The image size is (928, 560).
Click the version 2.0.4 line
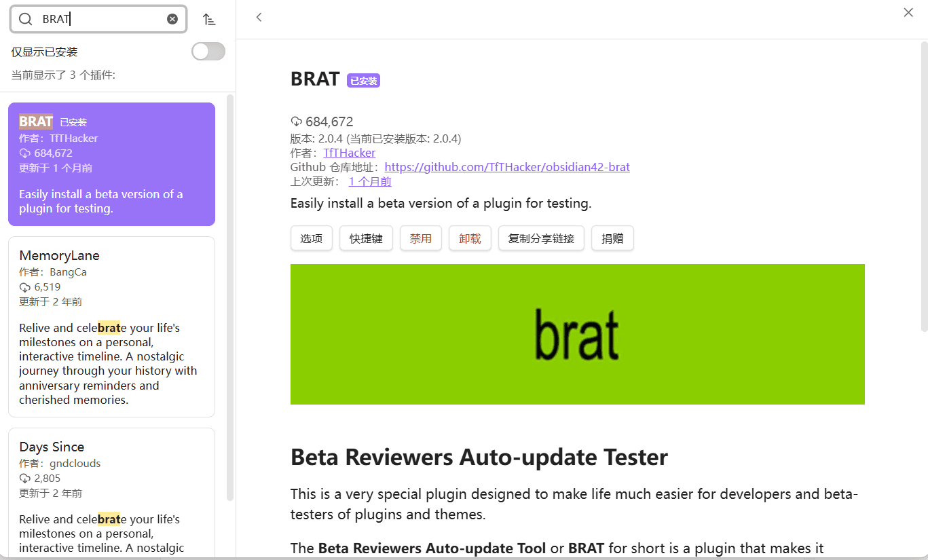375,138
